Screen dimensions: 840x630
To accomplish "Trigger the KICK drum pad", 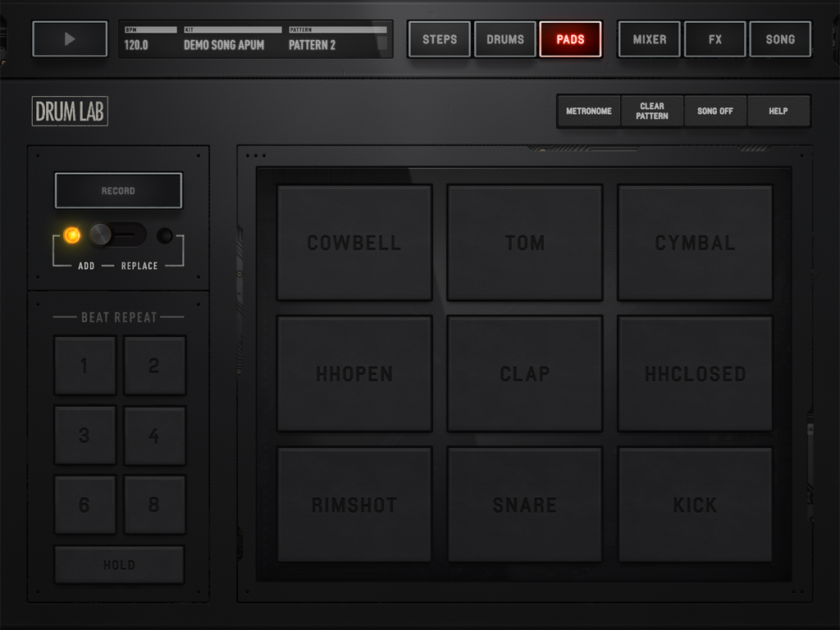I will 695,504.
